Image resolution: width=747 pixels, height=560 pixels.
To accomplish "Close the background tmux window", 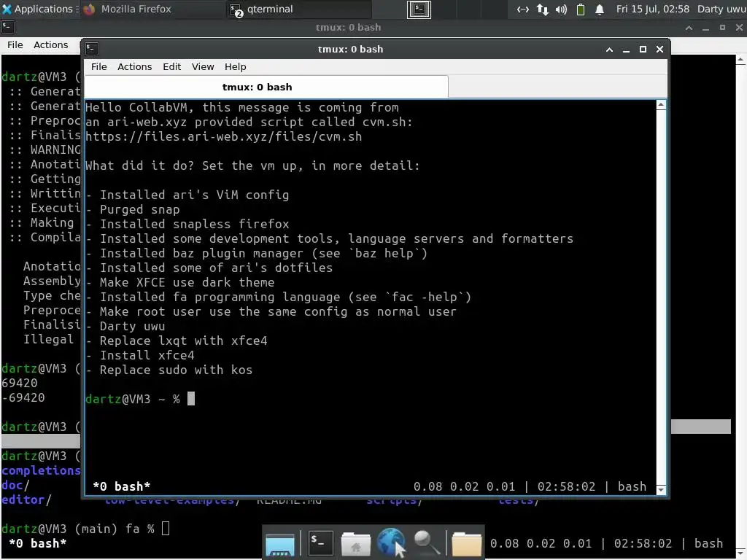I will [x=740, y=28].
